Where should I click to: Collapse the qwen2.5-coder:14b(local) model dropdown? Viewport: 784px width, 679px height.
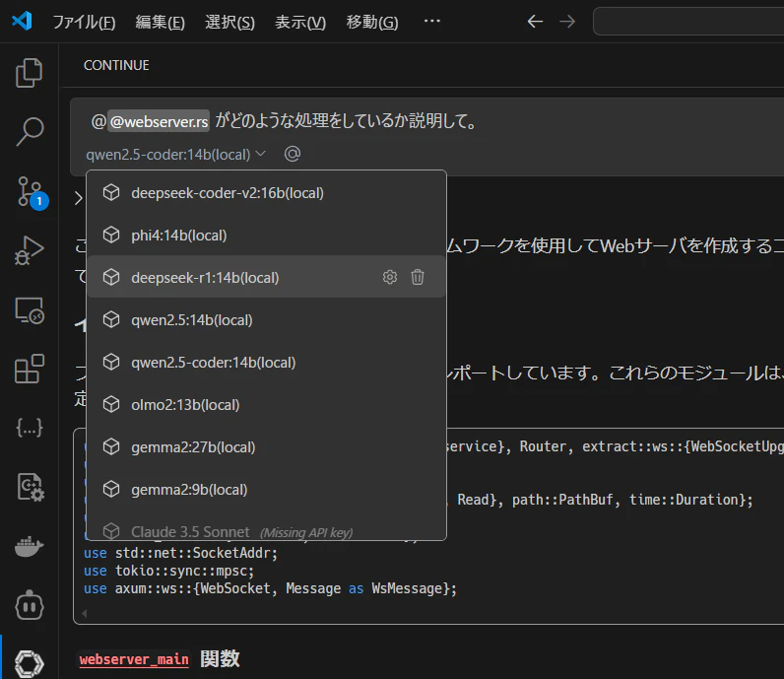176,154
